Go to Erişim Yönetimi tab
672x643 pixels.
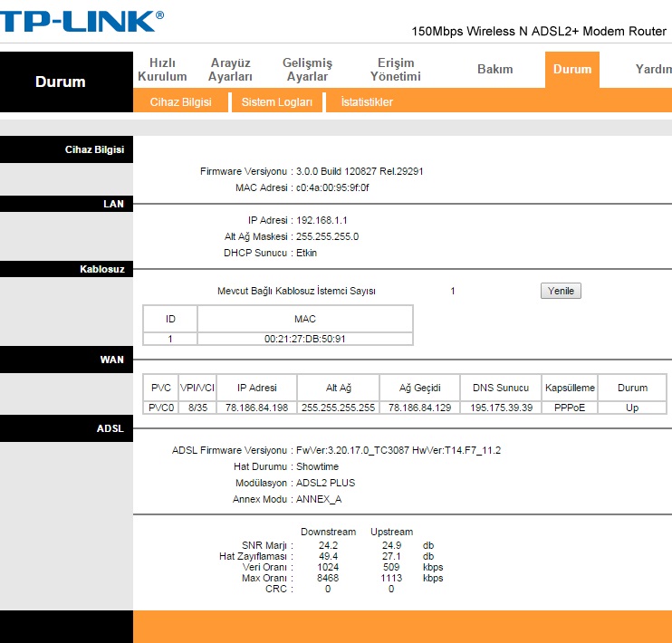(x=396, y=70)
